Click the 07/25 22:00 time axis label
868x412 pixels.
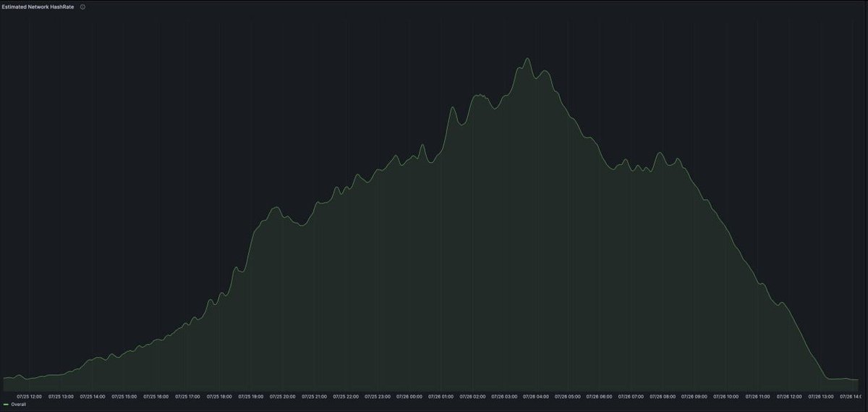pos(346,396)
